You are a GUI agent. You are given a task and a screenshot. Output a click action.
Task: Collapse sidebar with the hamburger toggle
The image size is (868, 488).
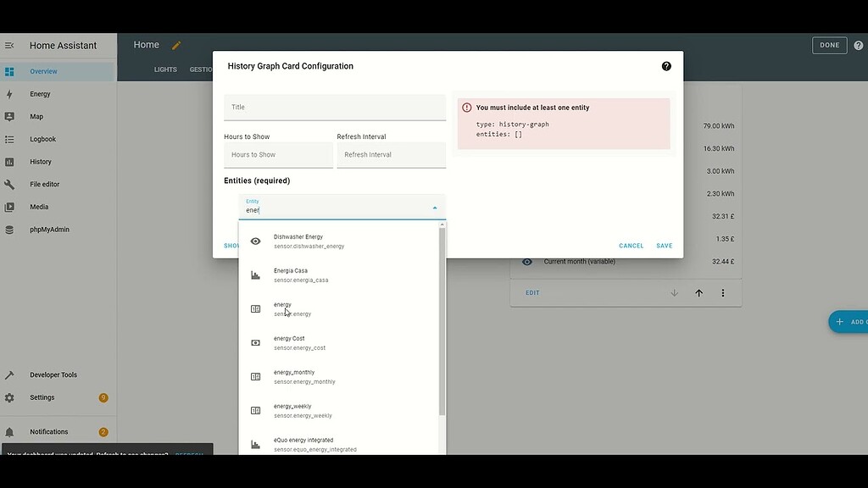pos(10,45)
